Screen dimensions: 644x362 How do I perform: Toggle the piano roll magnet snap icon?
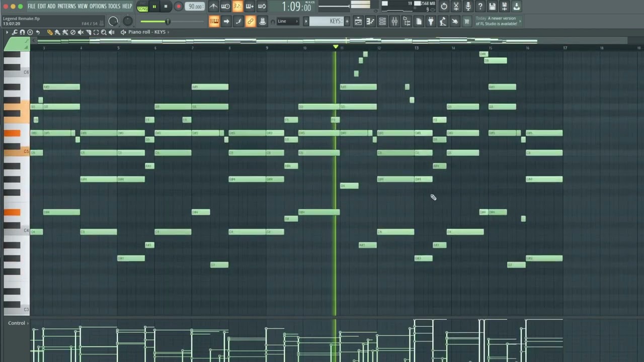[22, 32]
